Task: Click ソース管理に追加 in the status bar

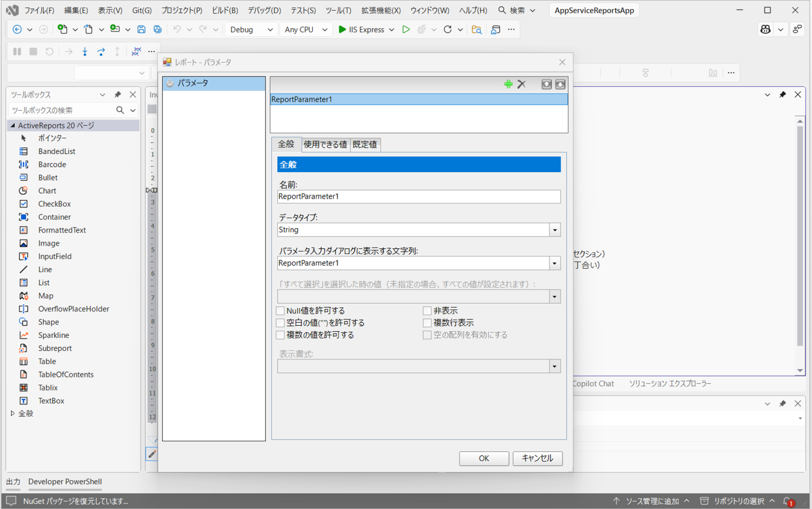Action: (652, 501)
